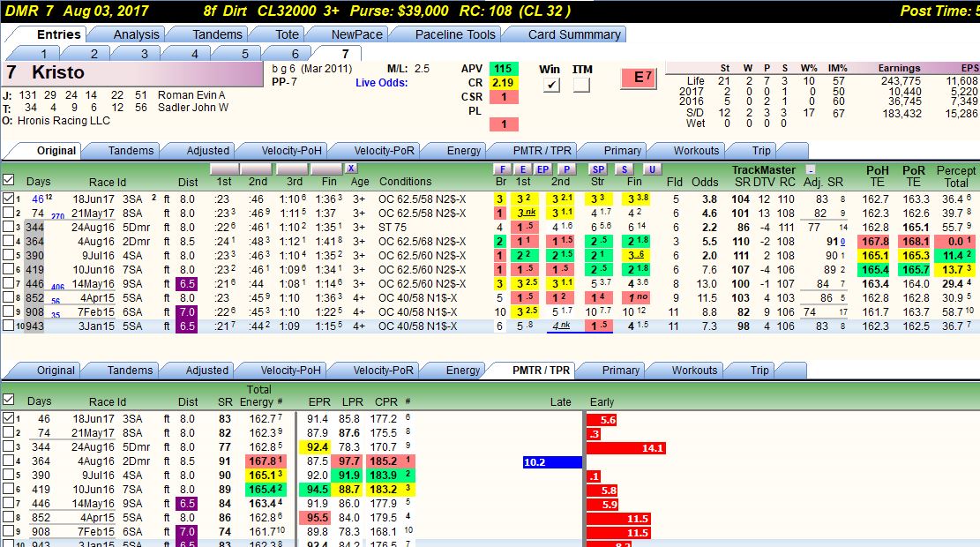Image resolution: width=980 pixels, height=547 pixels.
Task: Click the red Early bar 14.1
Action: click(626, 447)
